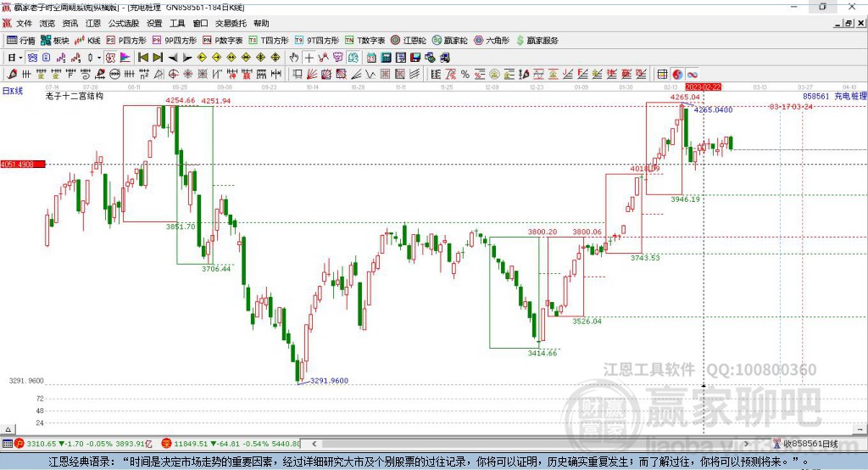Viewport: 868px width, 470px height.
Task: Click the spiral tool icon
Action: tap(86, 75)
